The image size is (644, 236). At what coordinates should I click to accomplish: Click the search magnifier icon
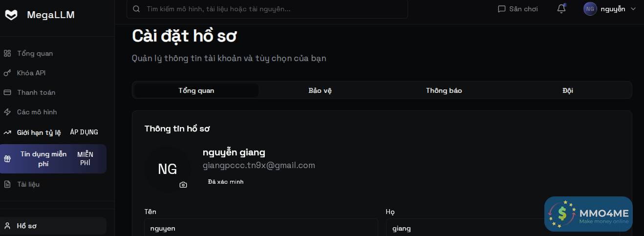click(136, 9)
